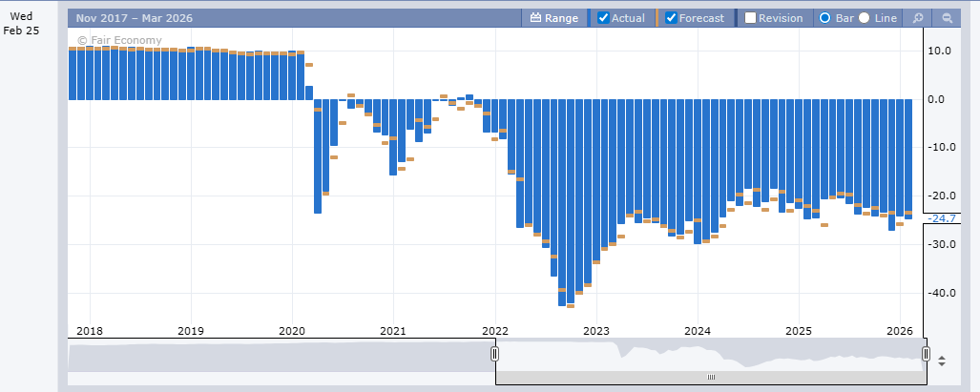Image resolution: width=980 pixels, height=392 pixels.
Task: Select the Bar chart radio option
Action: [825, 18]
